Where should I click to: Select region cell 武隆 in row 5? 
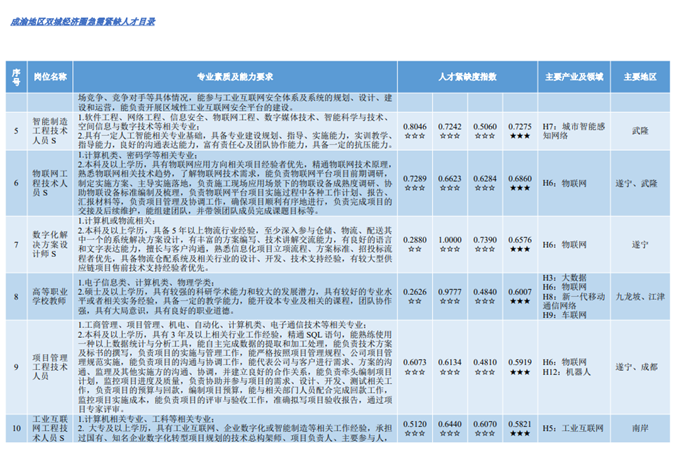coord(640,131)
